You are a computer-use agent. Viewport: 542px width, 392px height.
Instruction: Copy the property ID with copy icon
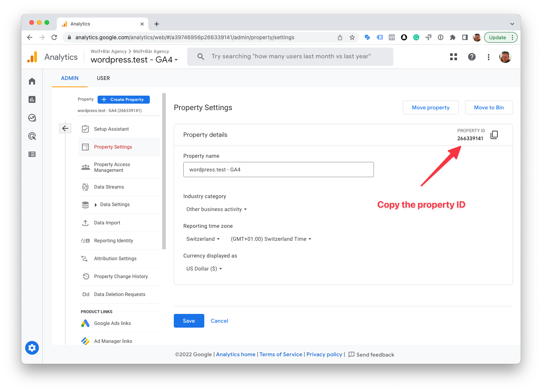click(x=494, y=134)
